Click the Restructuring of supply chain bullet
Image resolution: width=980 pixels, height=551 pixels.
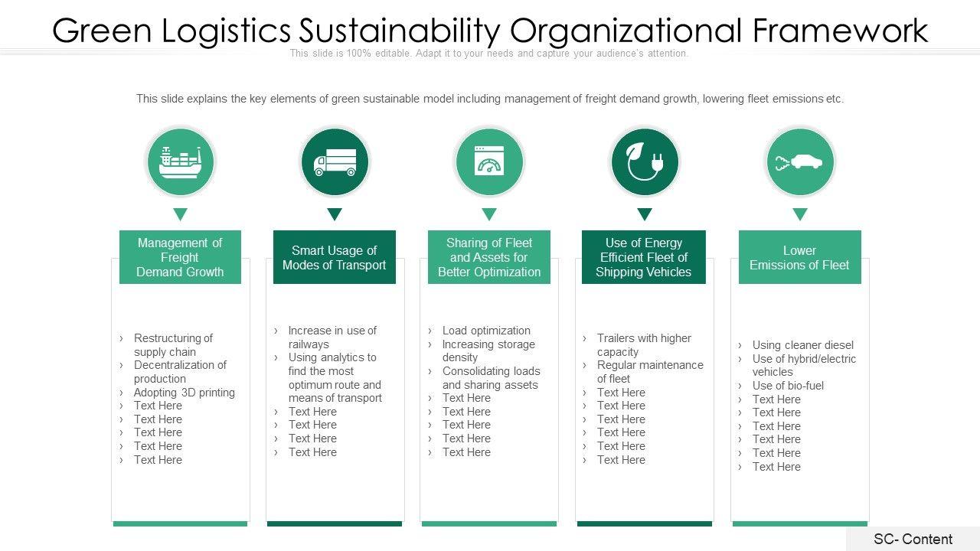pos(173,345)
